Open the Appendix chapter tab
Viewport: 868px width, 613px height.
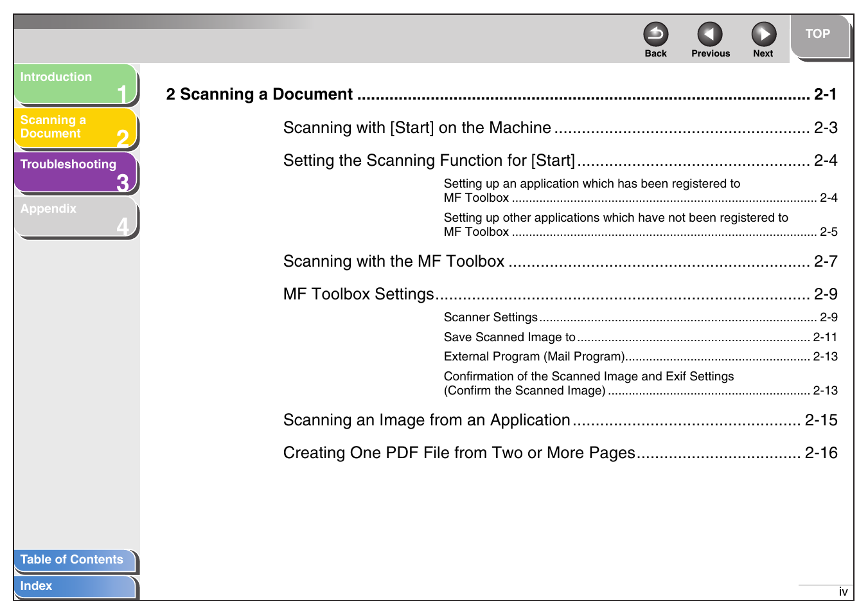tap(75, 217)
